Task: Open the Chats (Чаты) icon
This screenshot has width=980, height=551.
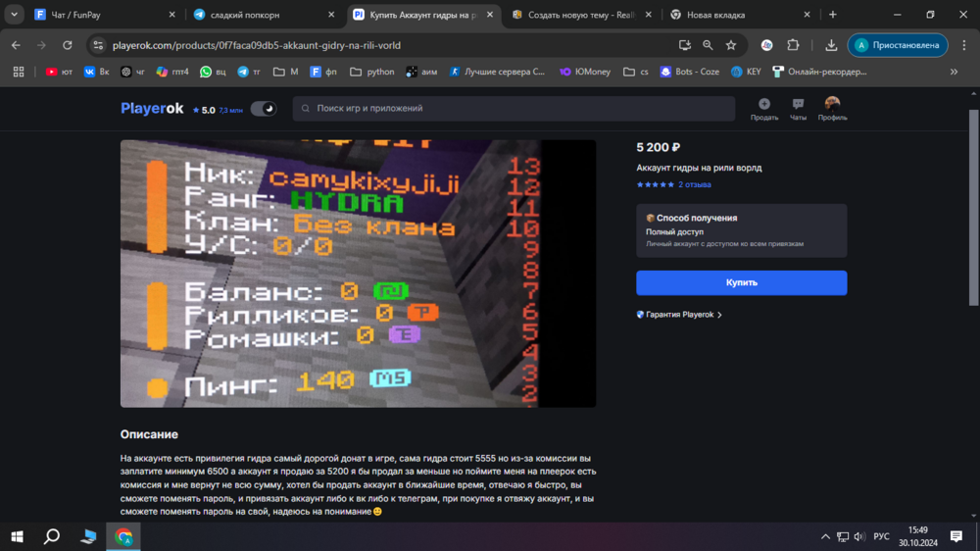Action: coord(798,109)
